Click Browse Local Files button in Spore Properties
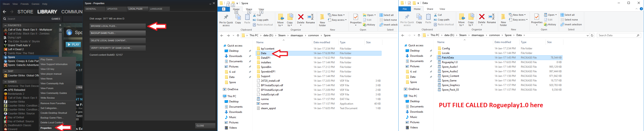The width and height of the screenshot is (644, 131). point(117,26)
